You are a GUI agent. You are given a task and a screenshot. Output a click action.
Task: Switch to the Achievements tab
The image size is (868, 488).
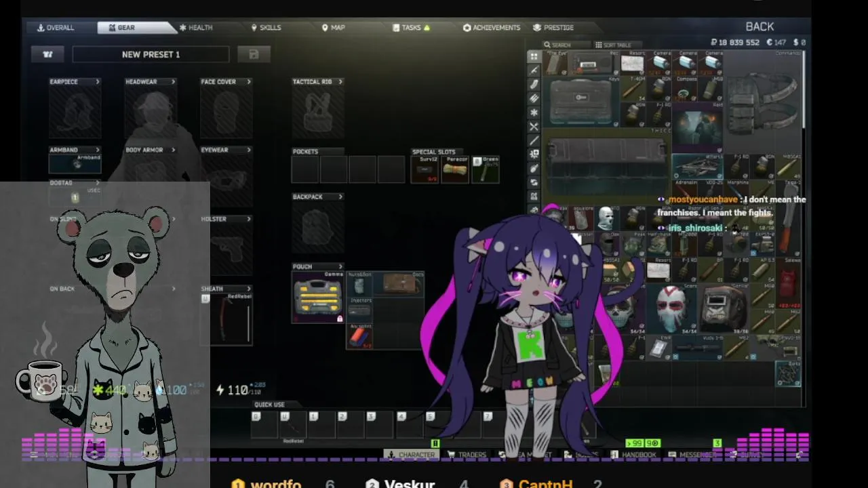[x=492, y=28]
